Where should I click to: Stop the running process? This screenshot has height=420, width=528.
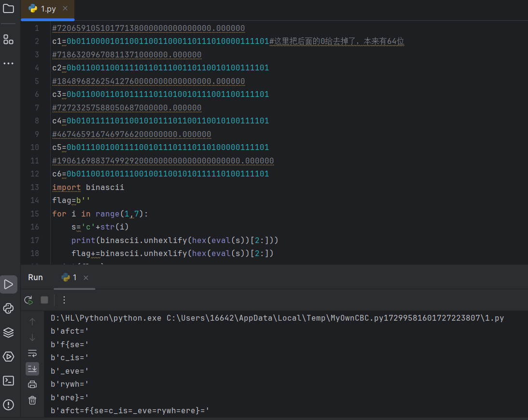pyautogui.click(x=44, y=300)
